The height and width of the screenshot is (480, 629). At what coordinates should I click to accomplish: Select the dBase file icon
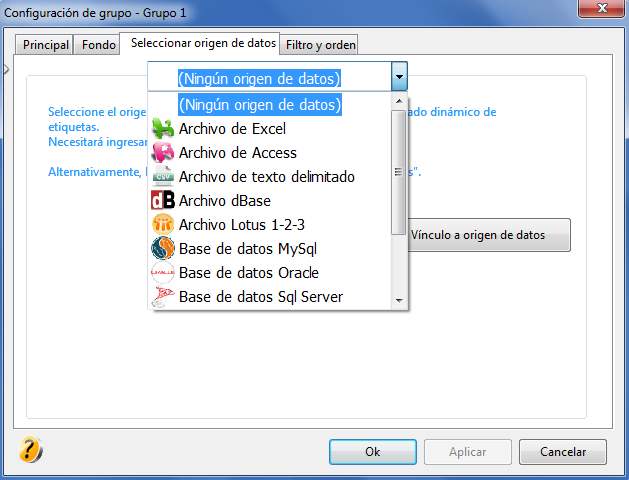pos(162,201)
